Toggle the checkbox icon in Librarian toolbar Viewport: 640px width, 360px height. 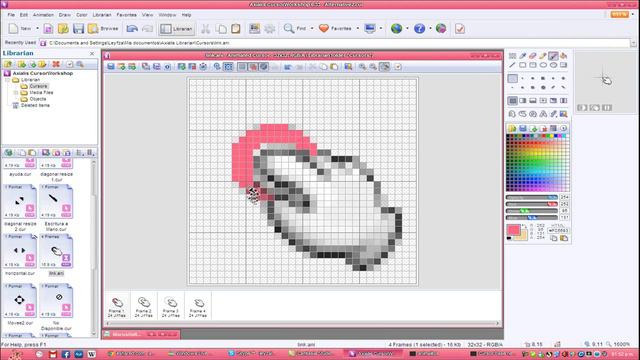[x=69, y=64]
